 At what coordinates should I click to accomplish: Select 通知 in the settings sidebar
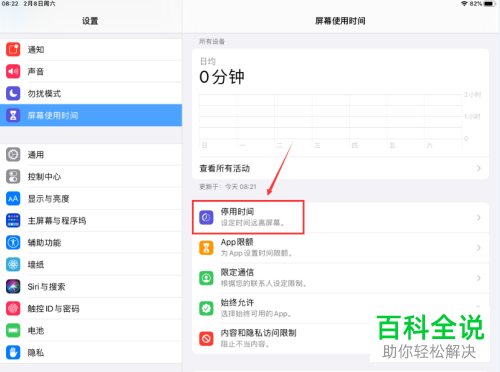[91, 49]
